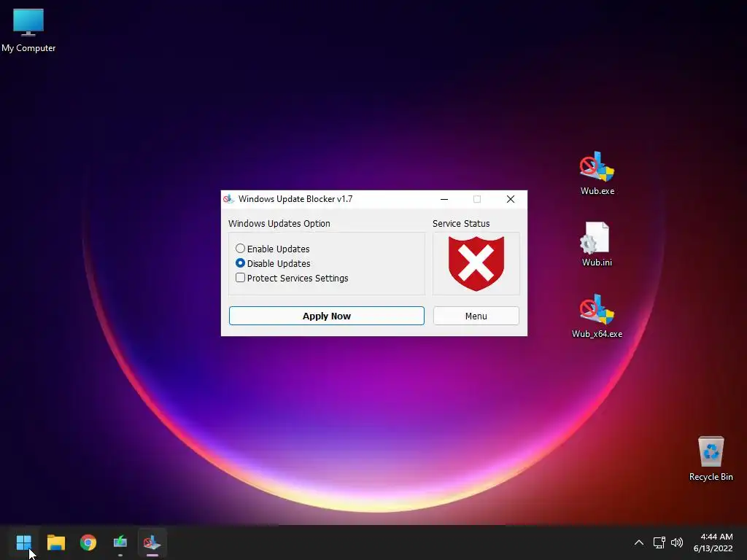Click the Service Status label
Screen dimensions: 747x560
click(x=461, y=223)
